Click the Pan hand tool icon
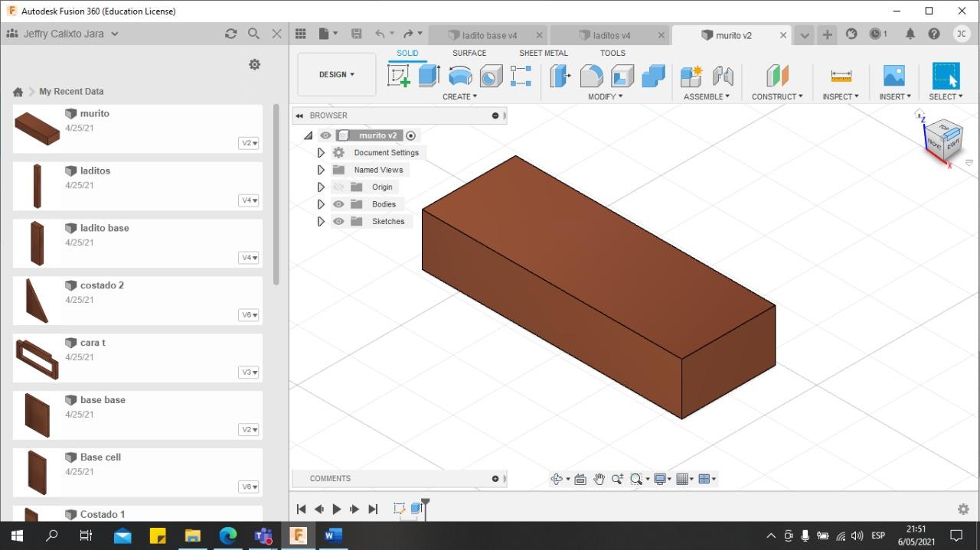Image resolution: width=980 pixels, height=550 pixels. [599, 479]
